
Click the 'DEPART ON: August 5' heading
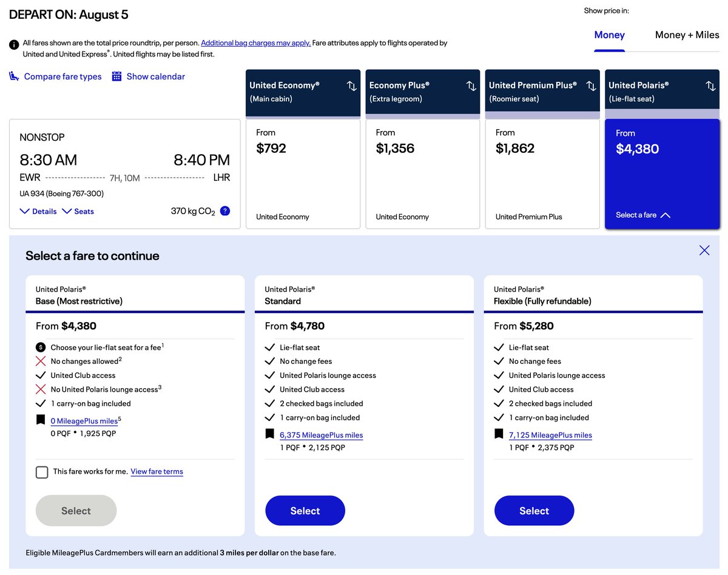click(x=69, y=15)
